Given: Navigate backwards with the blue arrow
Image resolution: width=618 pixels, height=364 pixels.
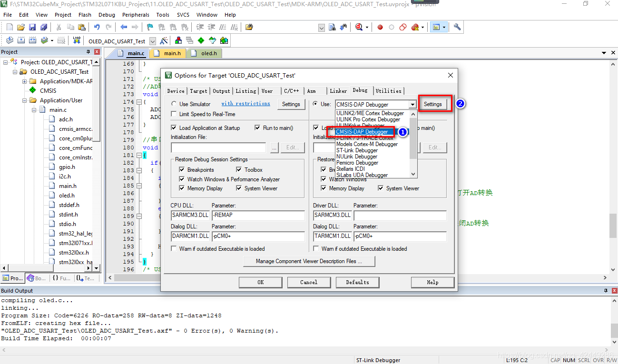Looking at the screenshot, I should pyautogui.click(x=124, y=27).
